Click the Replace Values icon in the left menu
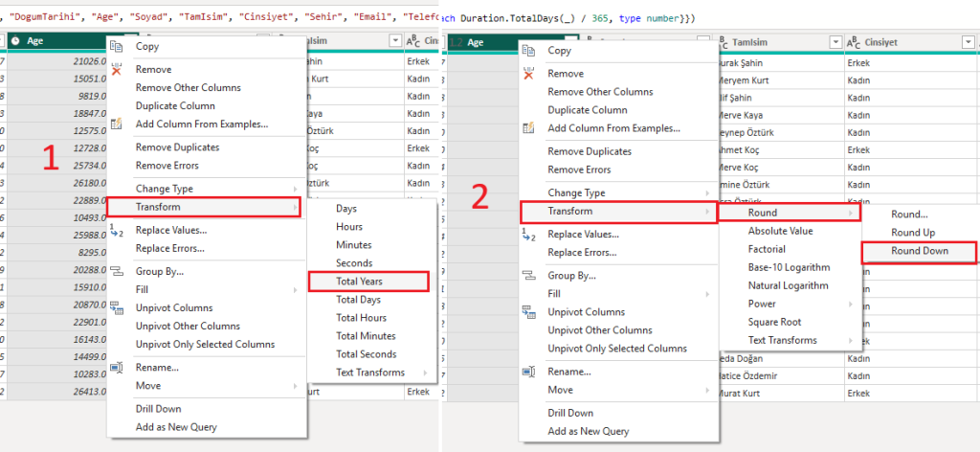Viewport: 980px width, 452px height. tap(116, 230)
